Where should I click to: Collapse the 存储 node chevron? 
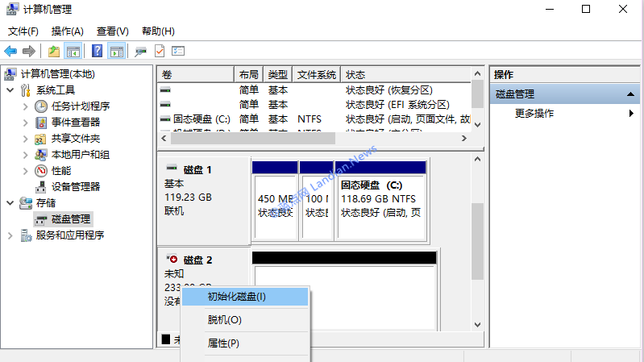(10, 203)
